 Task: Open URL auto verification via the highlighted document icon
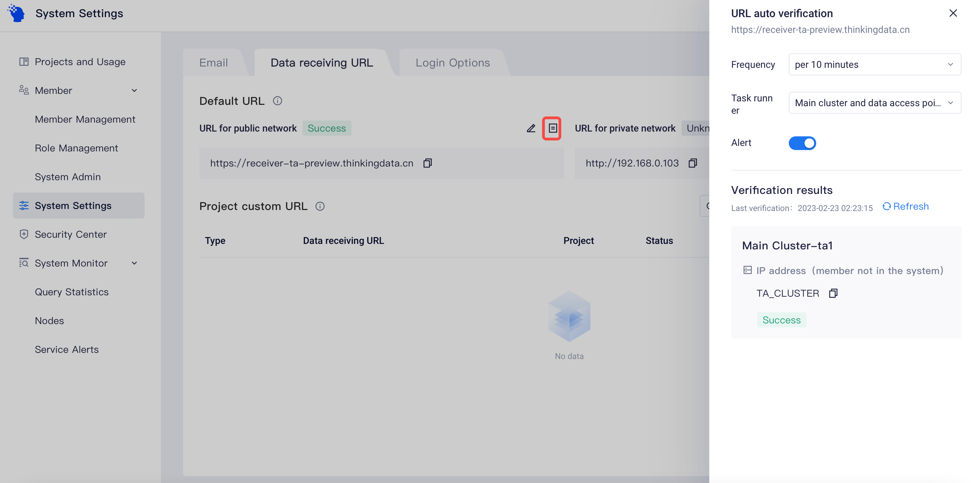pyautogui.click(x=552, y=128)
